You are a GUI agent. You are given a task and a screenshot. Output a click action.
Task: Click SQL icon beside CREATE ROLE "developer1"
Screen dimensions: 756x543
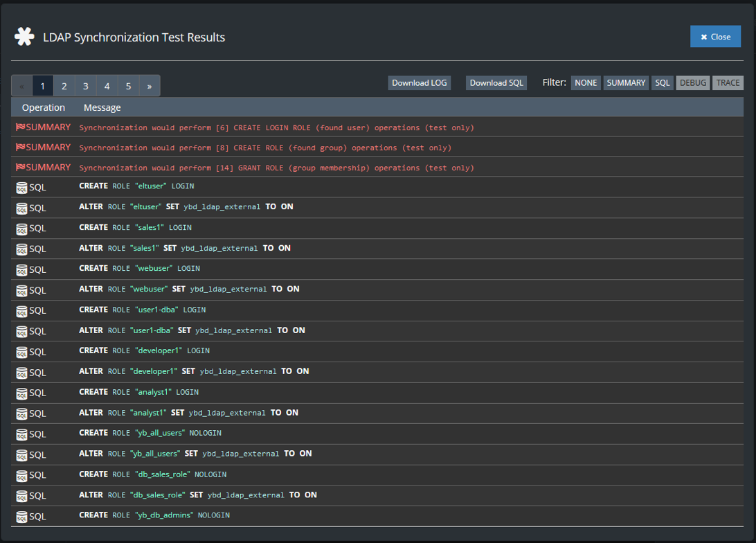click(21, 352)
